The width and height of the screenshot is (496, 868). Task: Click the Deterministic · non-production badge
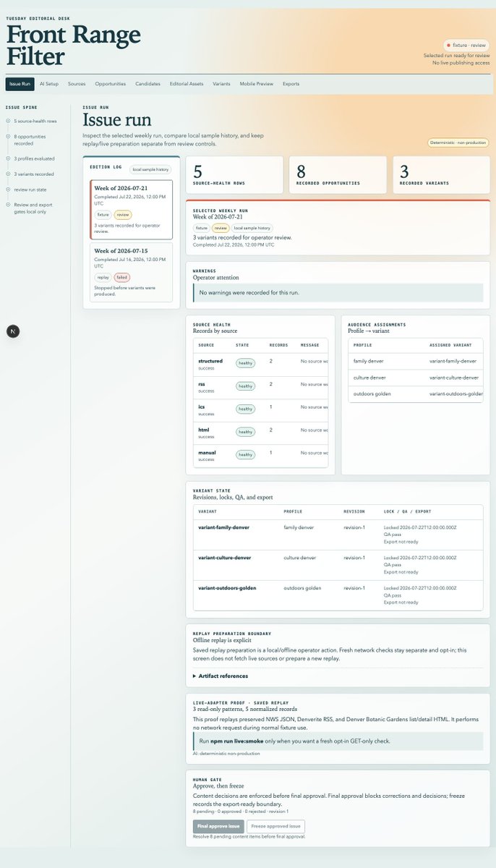458,143
